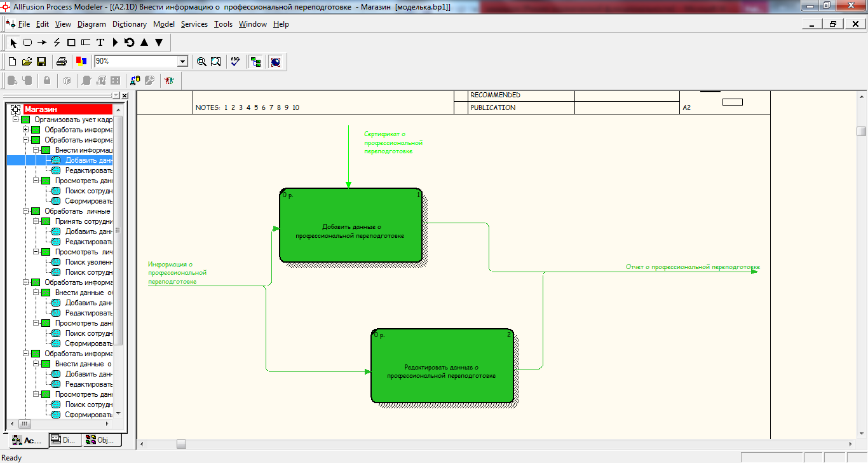The image size is (868, 463).
Task: Open the zoom percentage dropdown arrow
Action: [x=183, y=62]
